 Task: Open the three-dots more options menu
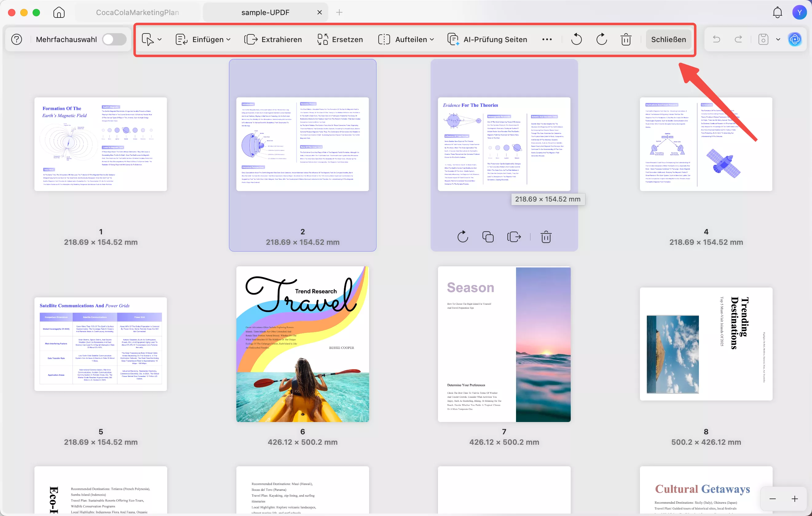[x=547, y=39]
